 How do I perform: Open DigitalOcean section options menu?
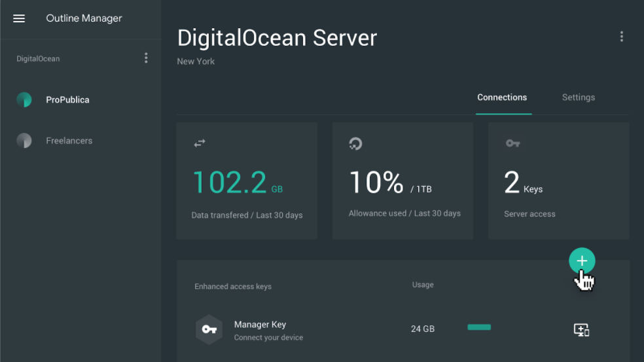pos(146,58)
